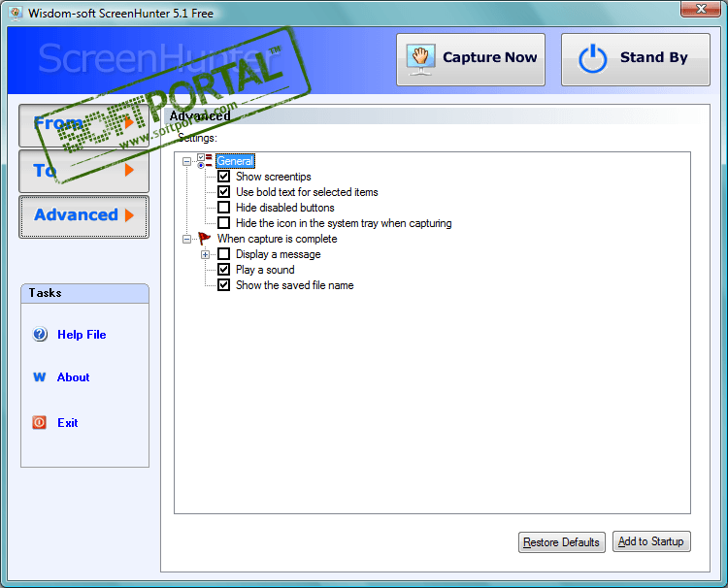Click Add to Startup
Screen dimensions: 728x588
[651, 541]
